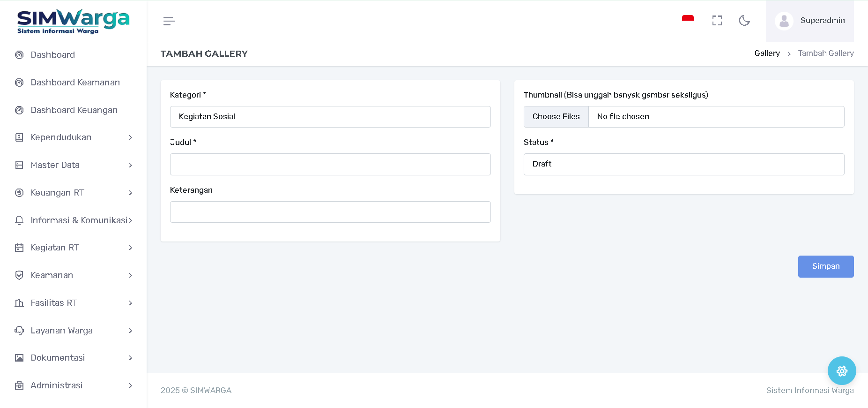Click the SIMWarga logo

pos(73,21)
